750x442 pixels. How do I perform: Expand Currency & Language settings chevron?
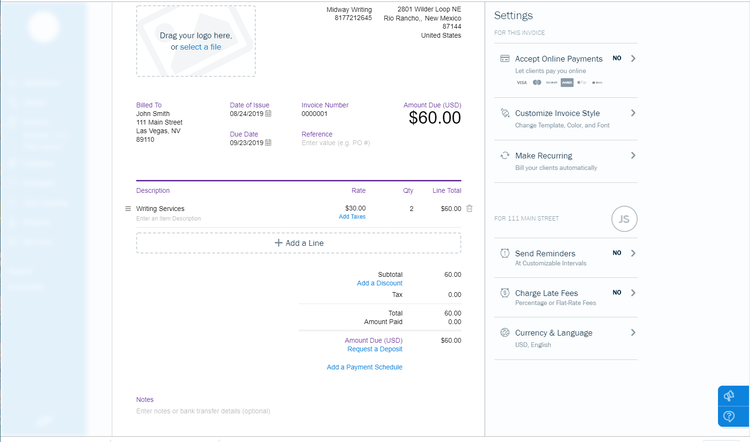(x=633, y=332)
